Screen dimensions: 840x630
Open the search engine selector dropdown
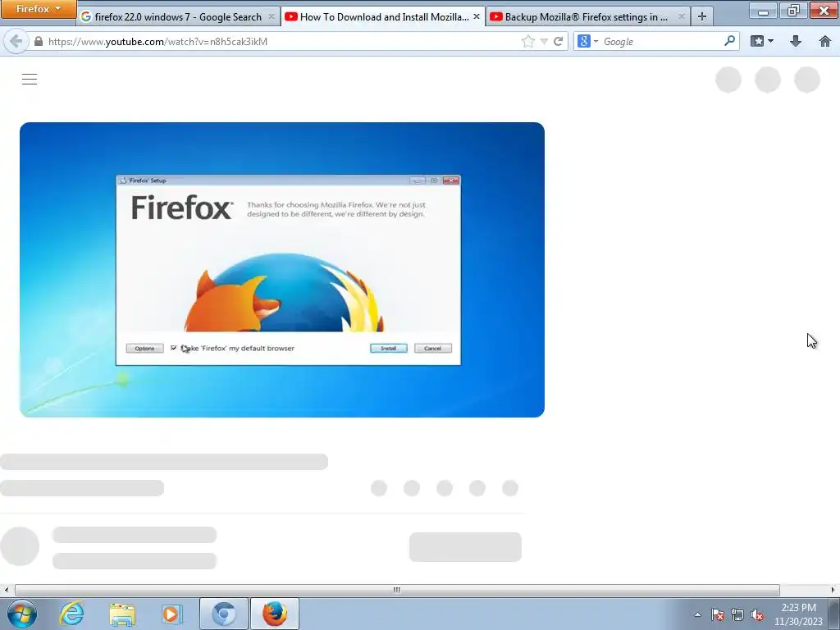(x=587, y=41)
